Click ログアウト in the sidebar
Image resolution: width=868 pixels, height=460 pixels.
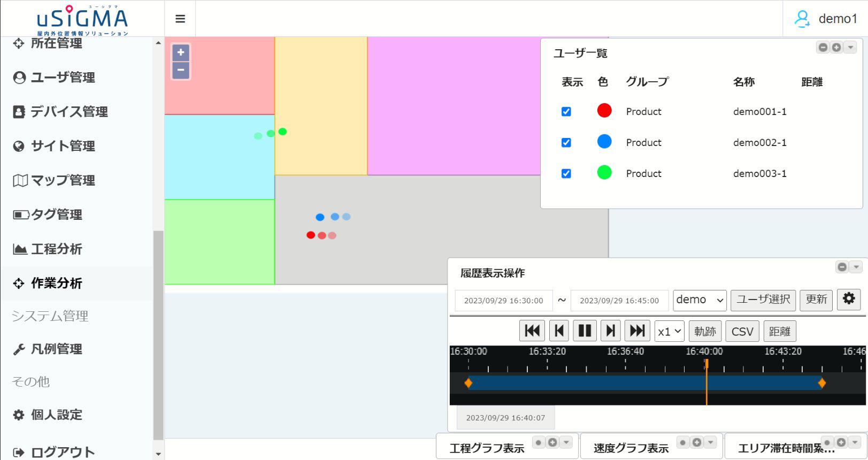point(54,453)
